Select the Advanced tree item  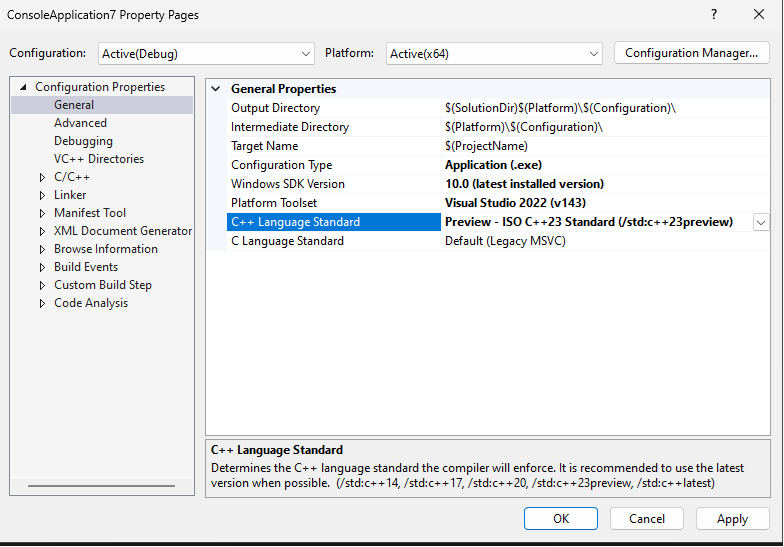(80, 123)
